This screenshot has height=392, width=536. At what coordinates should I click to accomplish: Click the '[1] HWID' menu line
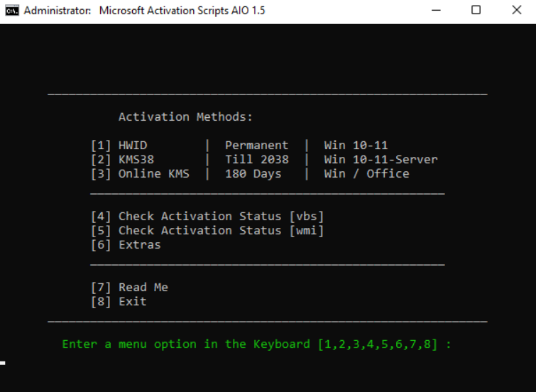[x=119, y=146]
